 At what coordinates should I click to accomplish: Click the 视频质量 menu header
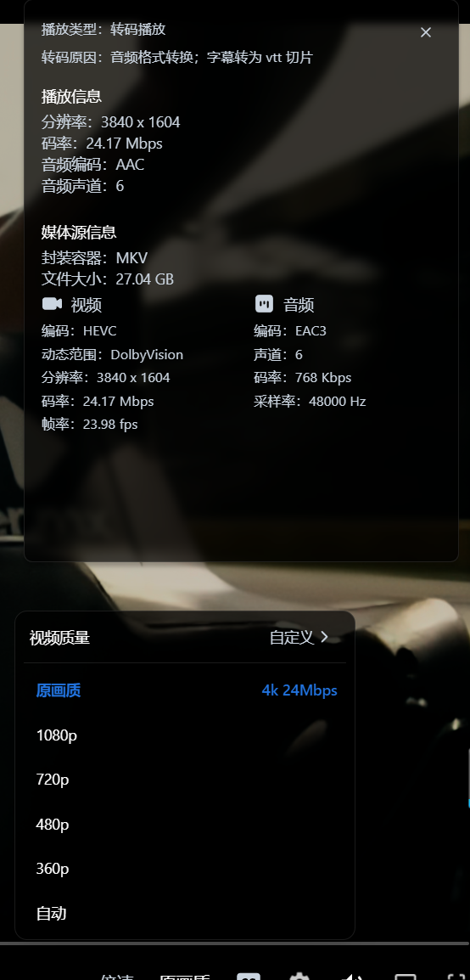(59, 638)
